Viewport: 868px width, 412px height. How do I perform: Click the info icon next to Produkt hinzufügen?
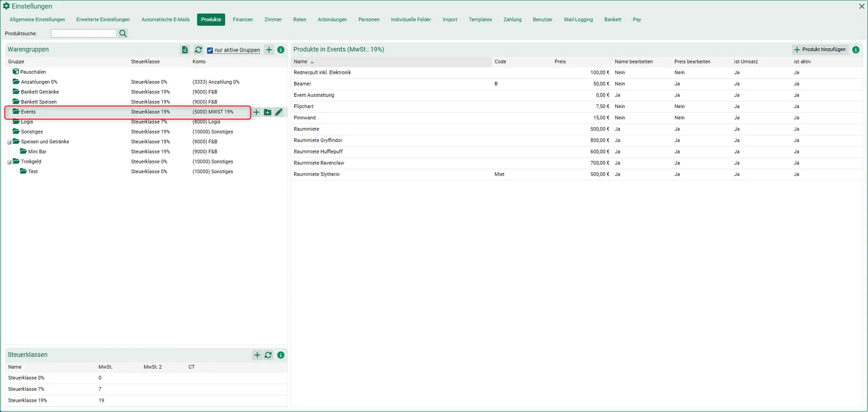856,49
